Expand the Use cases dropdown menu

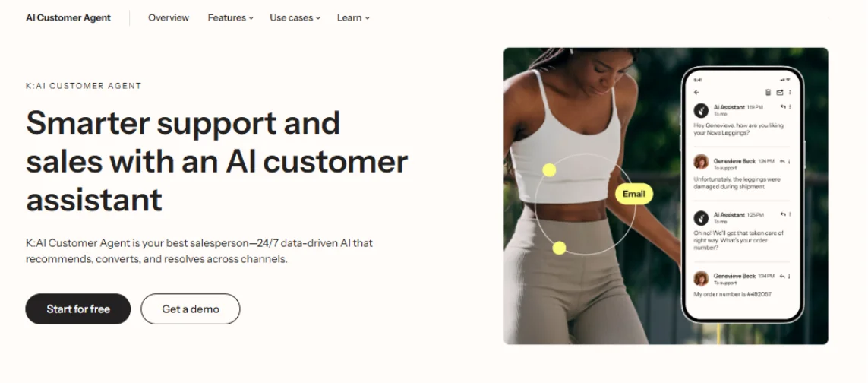pos(295,17)
